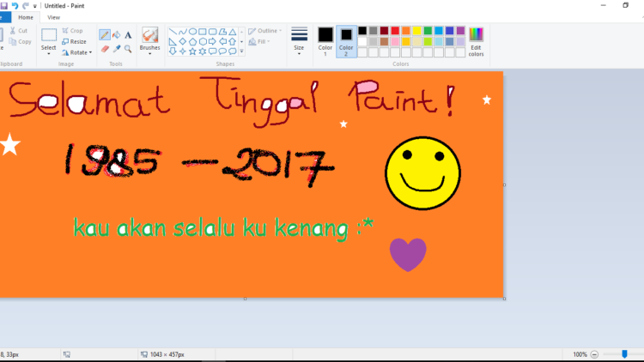Click the purple heart on canvas

click(x=408, y=255)
